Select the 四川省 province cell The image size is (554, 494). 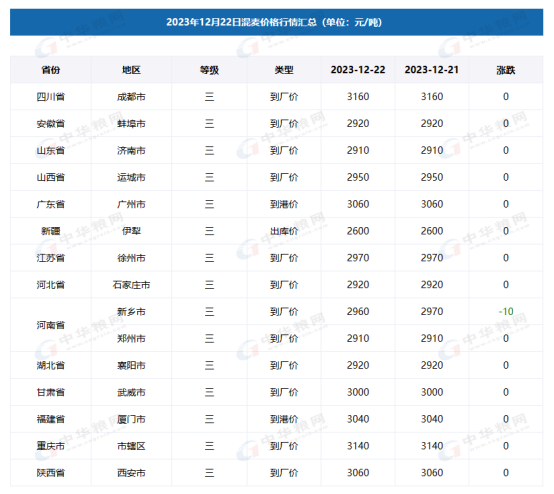[51, 96]
